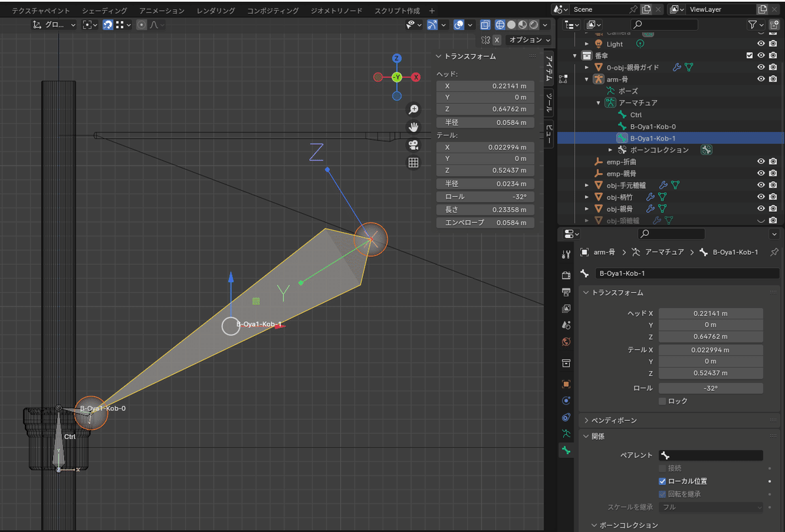Open the スクリプト作成 workspace tab
This screenshot has height=532, width=785.
click(x=397, y=11)
